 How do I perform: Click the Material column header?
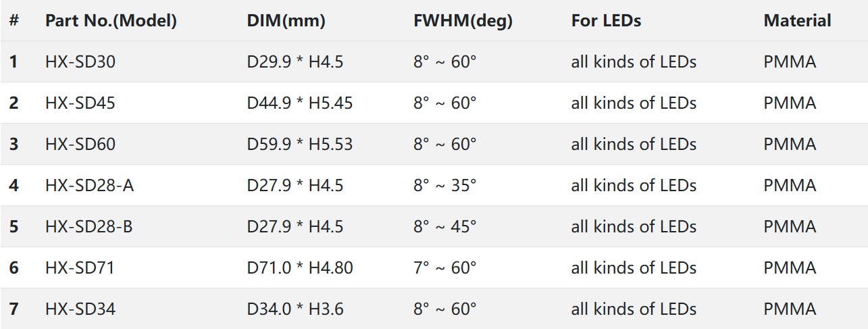coord(797,21)
